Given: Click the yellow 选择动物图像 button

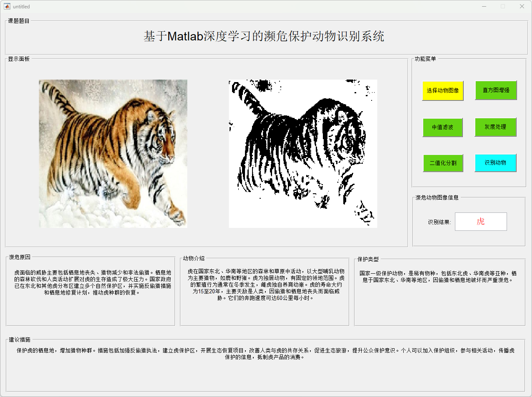Looking at the screenshot, I should pyautogui.click(x=443, y=91).
